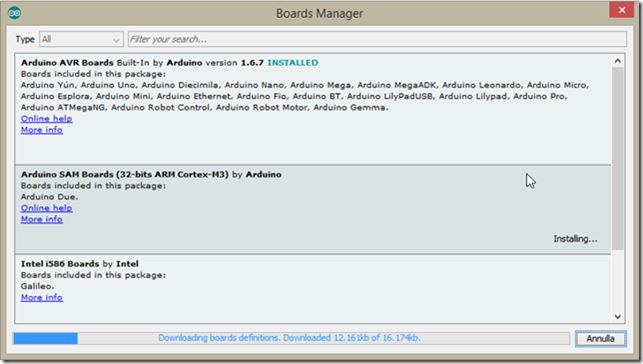643x364 pixels.
Task: Click the vertical scrollbar thumb
Action: coord(618,158)
